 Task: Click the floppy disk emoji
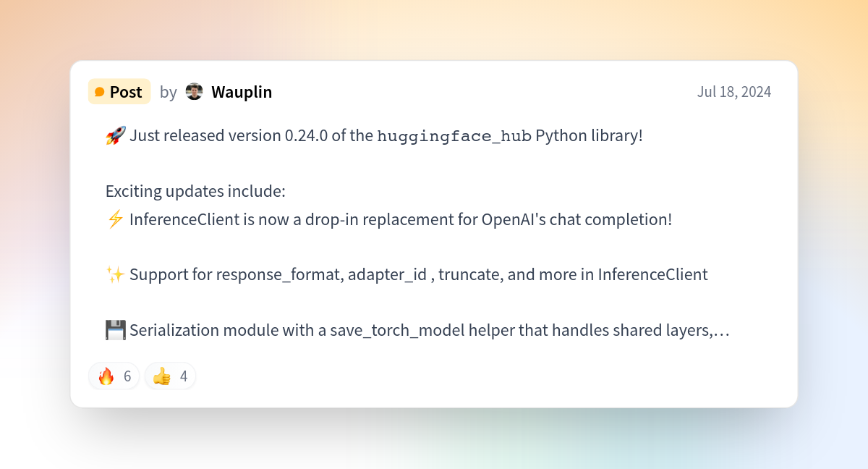pyautogui.click(x=116, y=330)
